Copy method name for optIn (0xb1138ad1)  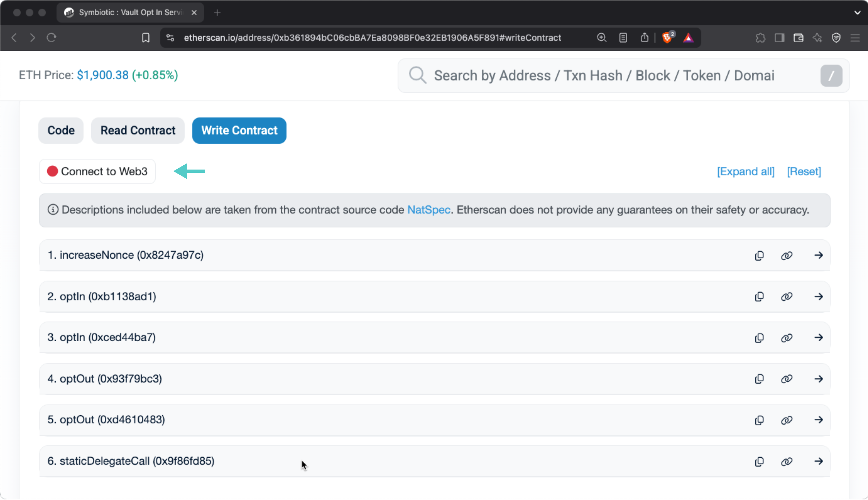click(759, 297)
